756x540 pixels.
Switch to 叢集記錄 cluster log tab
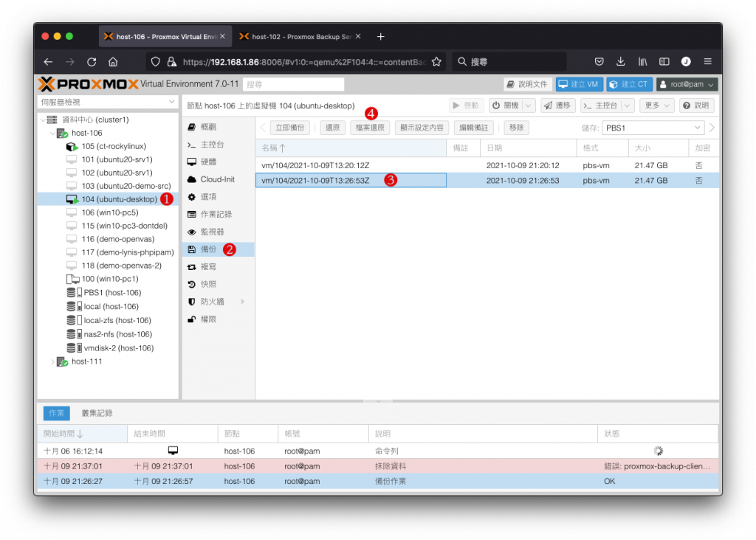[x=97, y=413]
